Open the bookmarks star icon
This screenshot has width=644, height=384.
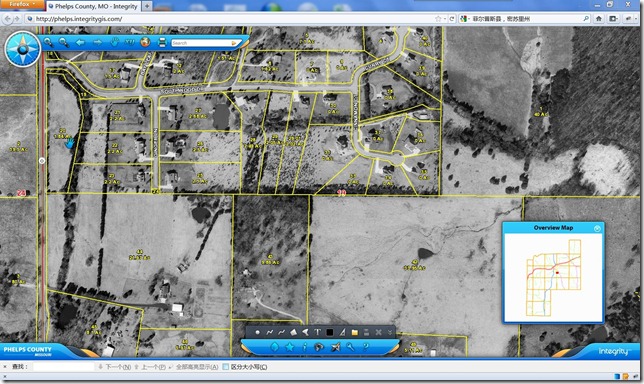pos(290,347)
